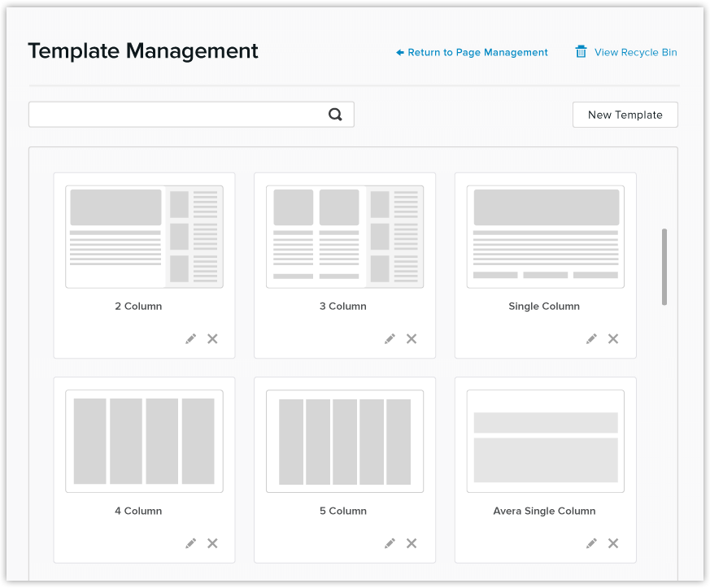Delete the Single Column template
This screenshot has height=588, width=710.
613,338
